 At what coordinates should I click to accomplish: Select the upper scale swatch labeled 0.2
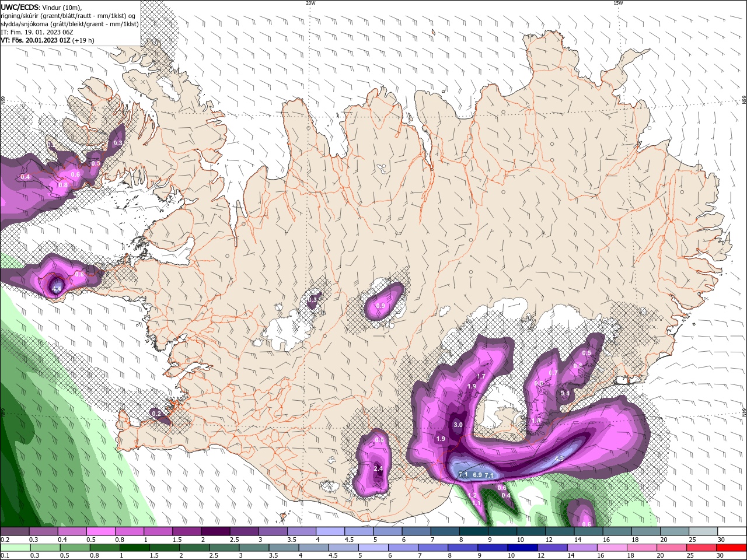pyautogui.click(x=15, y=531)
